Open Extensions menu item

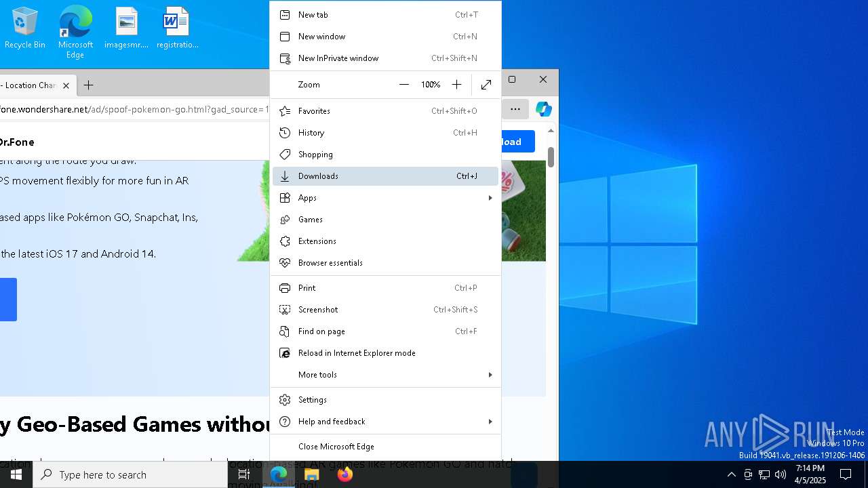pyautogui.click(x=385, y=241)
